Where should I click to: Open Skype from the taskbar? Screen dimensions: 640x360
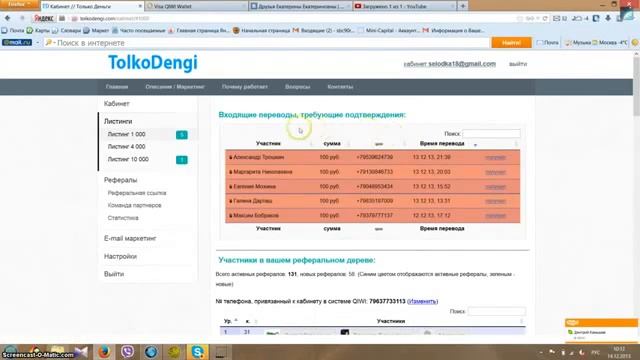pyautogui.click(x=198, y=351)
